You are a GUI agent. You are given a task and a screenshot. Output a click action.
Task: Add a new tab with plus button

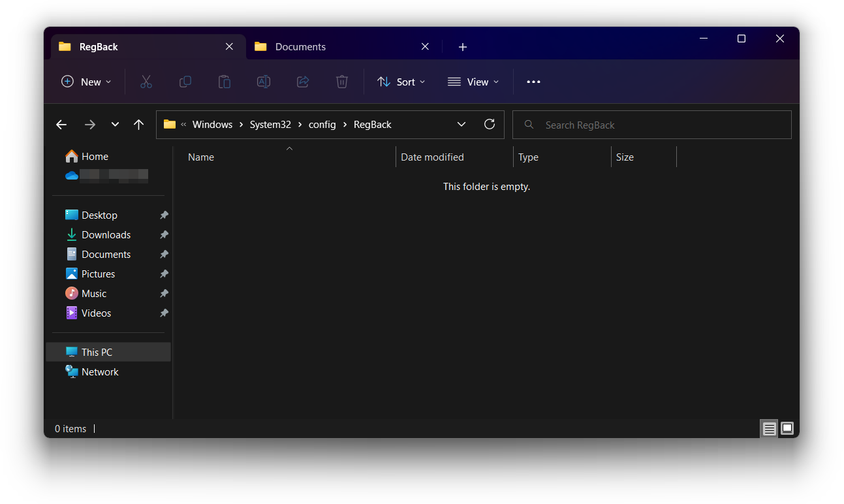click(463, 47)
